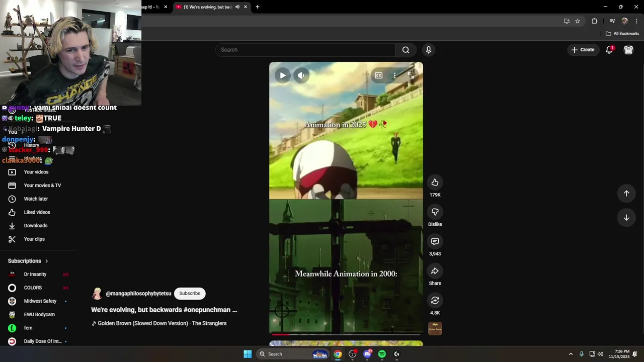The width and height of the screenshot is (644, 362).
Task: Open the Create menu
Action: (x=583, y=50)
